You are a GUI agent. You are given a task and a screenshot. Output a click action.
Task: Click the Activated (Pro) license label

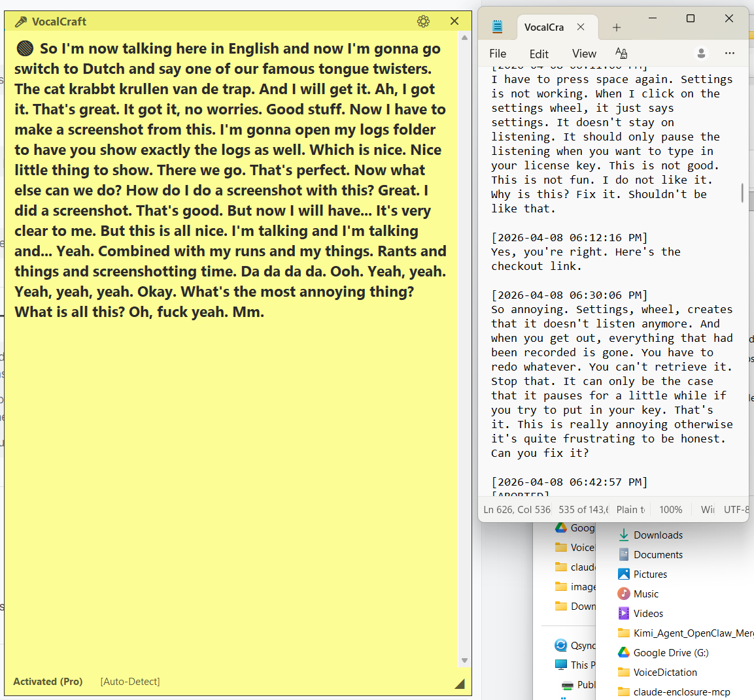(x=47, y=681)
